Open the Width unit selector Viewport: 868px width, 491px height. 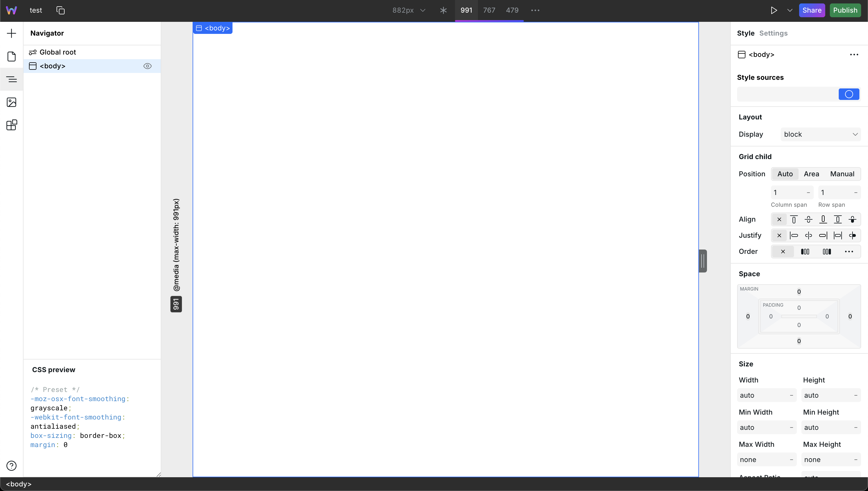[x=791, y=395]
